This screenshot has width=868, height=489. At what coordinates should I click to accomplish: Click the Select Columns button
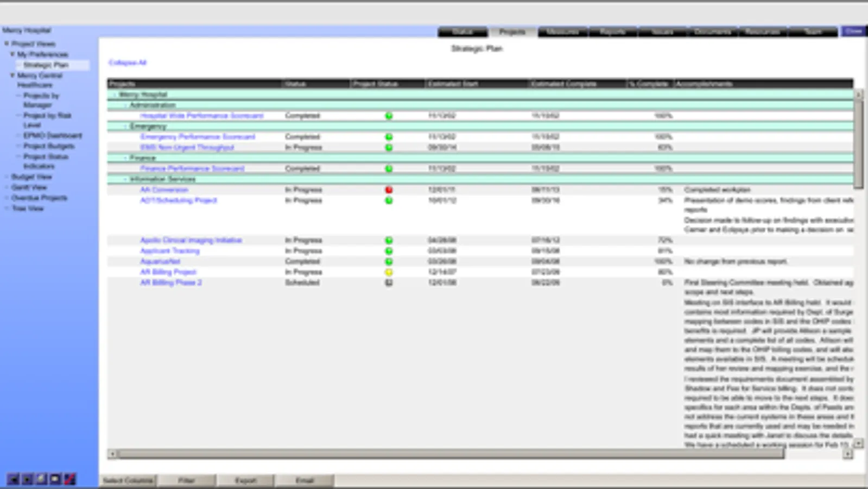pos(128,480)
